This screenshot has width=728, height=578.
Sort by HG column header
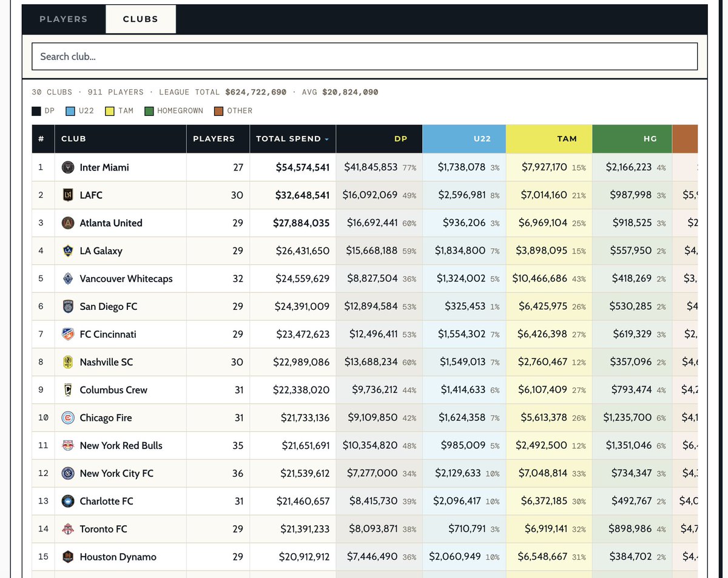[632, 139]
